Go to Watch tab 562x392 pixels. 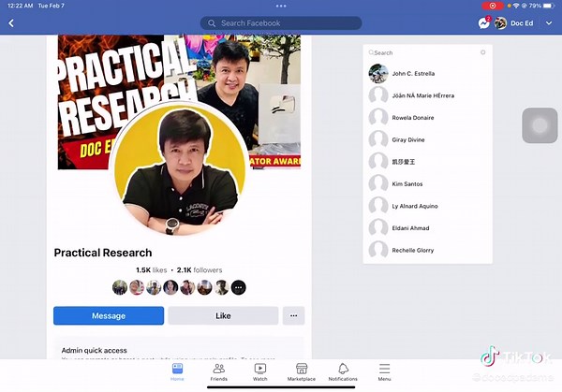[x=259, y=372]
